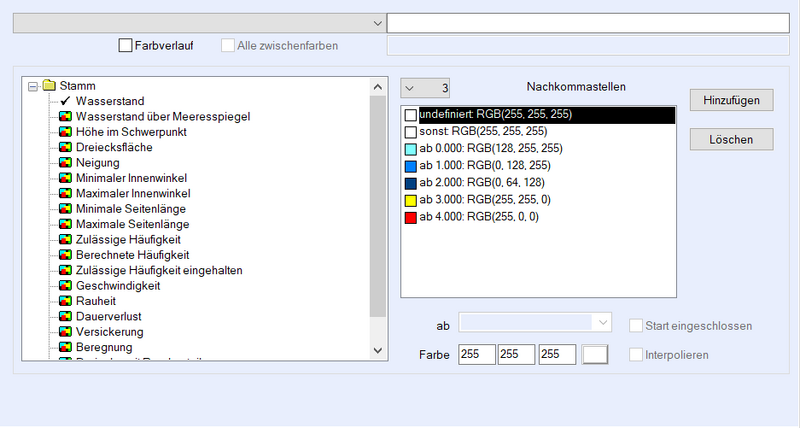Toggle the Alle zwischenfarben checkbox

(228, 45)
